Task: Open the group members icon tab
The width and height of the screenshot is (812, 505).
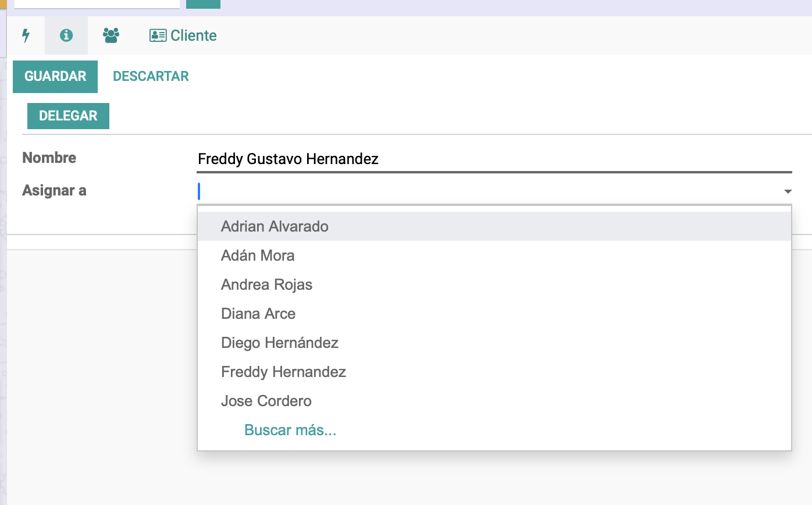Action: (111, 35)
